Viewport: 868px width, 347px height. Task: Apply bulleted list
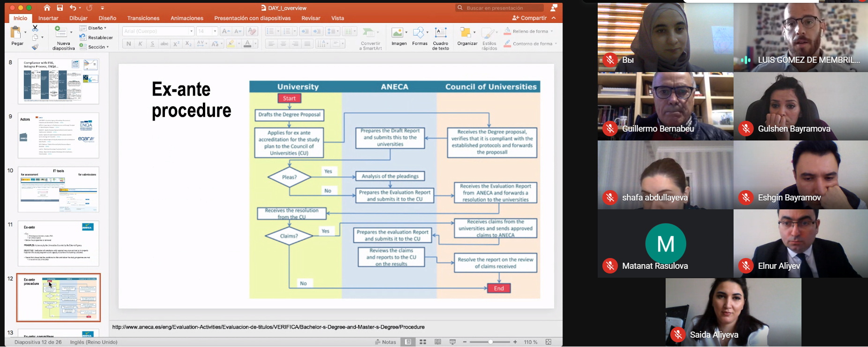tap(270, 31)
